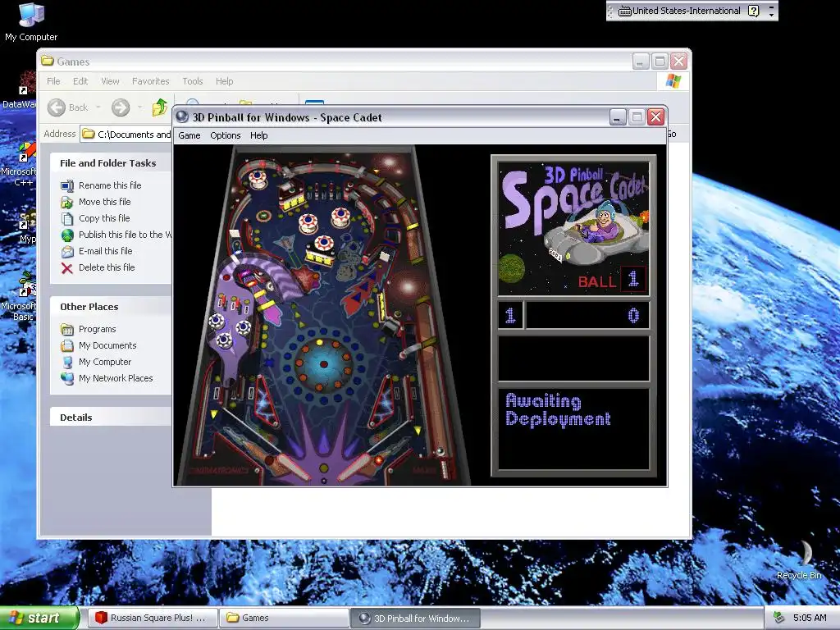
Task: Click the My Documents folder icon
Action: (x=67, y=345)
